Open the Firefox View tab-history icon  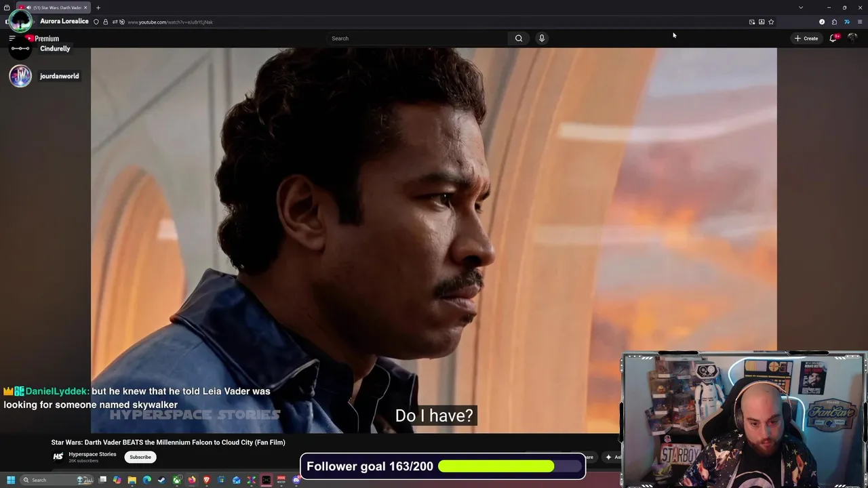[7, 7]
